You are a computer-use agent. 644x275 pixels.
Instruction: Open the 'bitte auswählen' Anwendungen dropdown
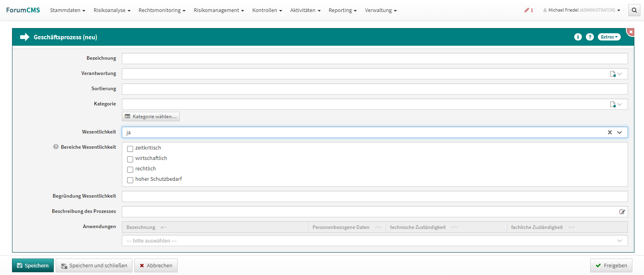(x=375, y=241)
